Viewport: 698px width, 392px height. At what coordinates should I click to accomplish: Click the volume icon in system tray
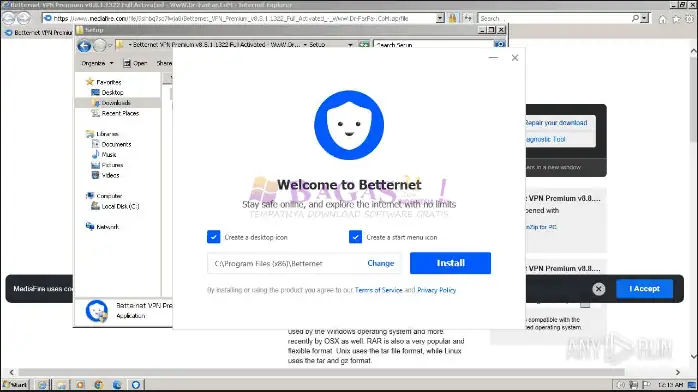[621, 385]
